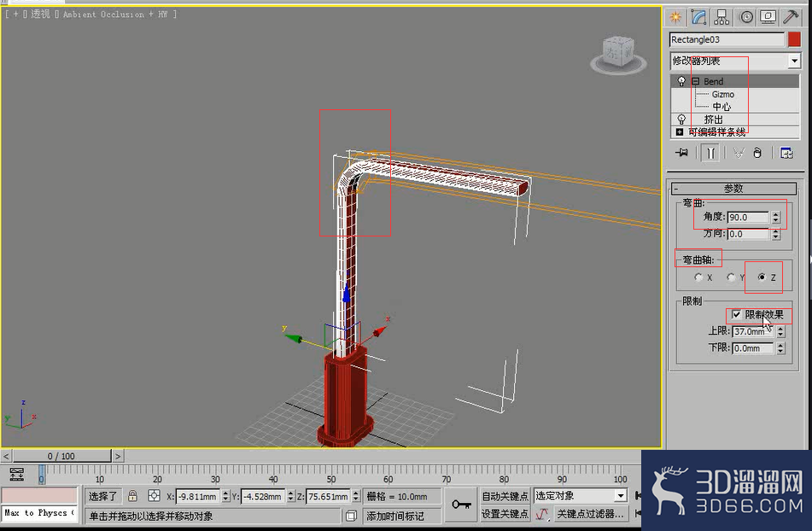Screen dimensions: 812x531
Task: Collapse the 参数 rollout header
Action: pyautogui.click(x=733, y=189)
